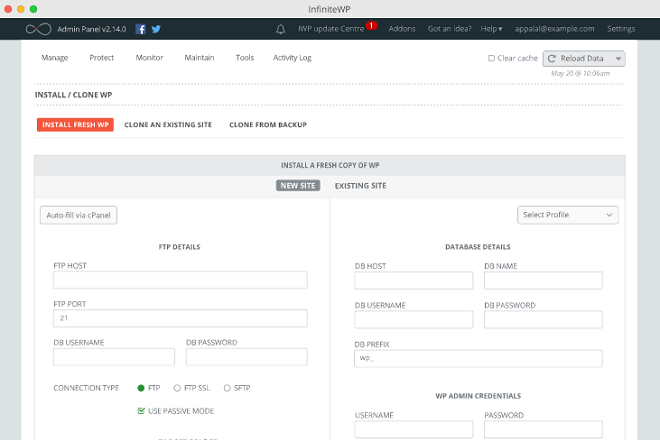Enable the Clear cache checkbox
Image resolution: width=660 pixels, height=440 pixels.
point(491,58)
